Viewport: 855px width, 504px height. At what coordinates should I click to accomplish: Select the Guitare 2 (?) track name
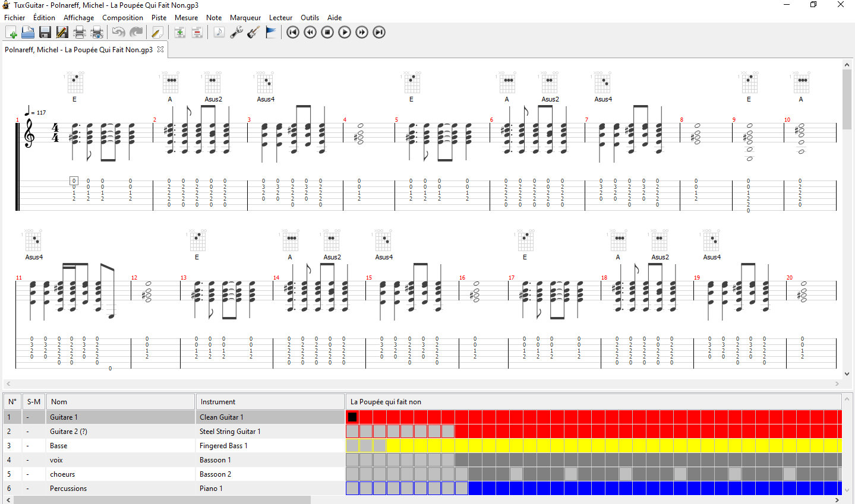point(68,432)
